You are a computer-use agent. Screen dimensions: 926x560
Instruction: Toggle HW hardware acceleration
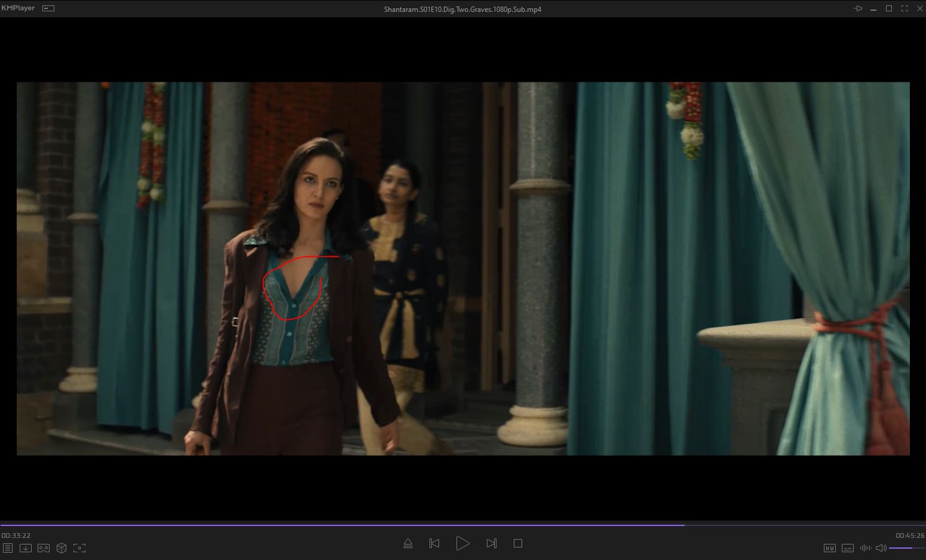(829, 548)
